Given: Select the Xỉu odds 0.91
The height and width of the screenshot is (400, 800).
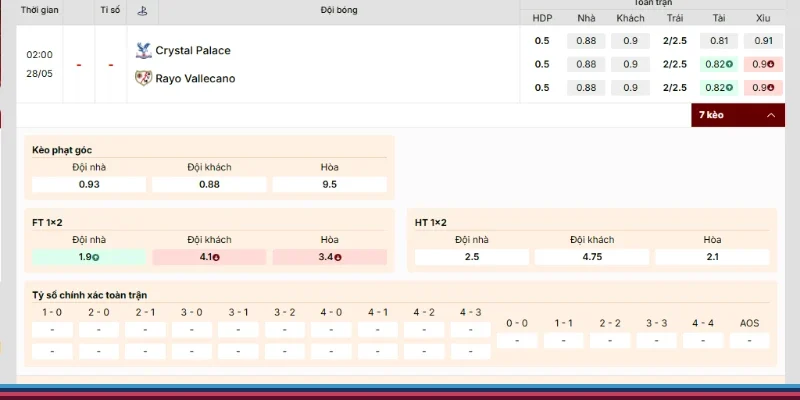Looking at the screenshot, I should pos(763,41).
